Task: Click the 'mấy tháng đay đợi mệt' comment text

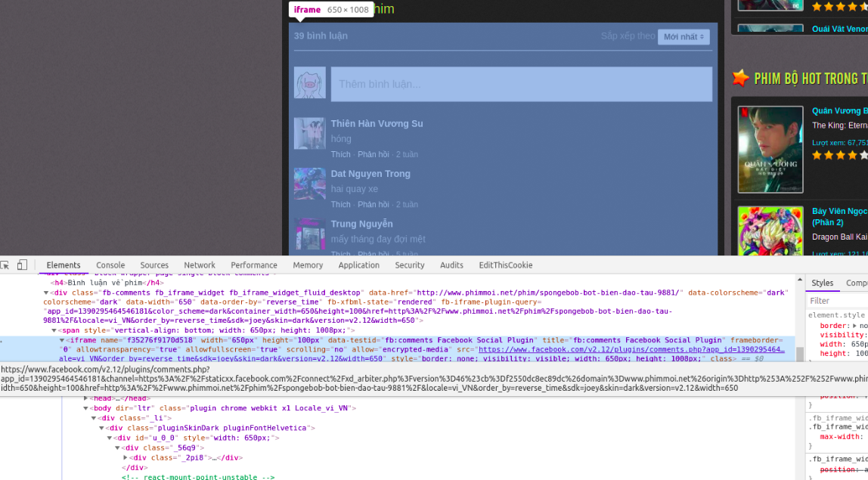Action: [378, 239]
